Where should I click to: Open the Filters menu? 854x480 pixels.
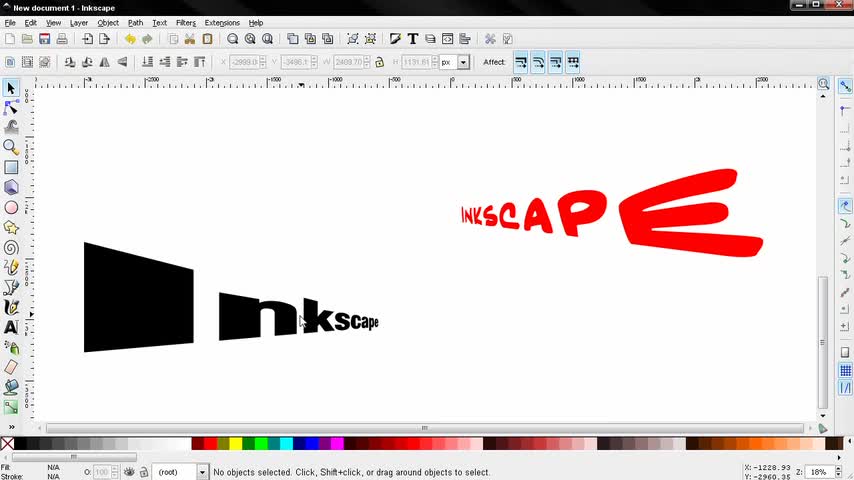tap(185, 23)
